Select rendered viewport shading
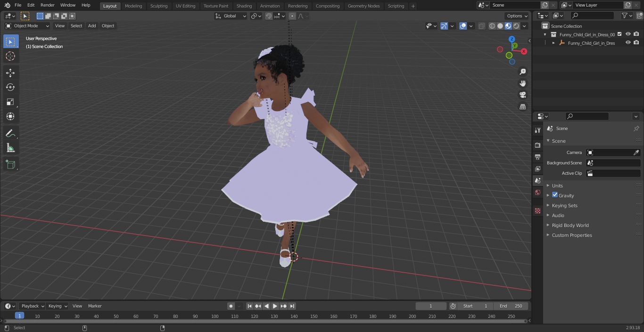The width and height of the screenshot is (644, 332). point(516,26)
